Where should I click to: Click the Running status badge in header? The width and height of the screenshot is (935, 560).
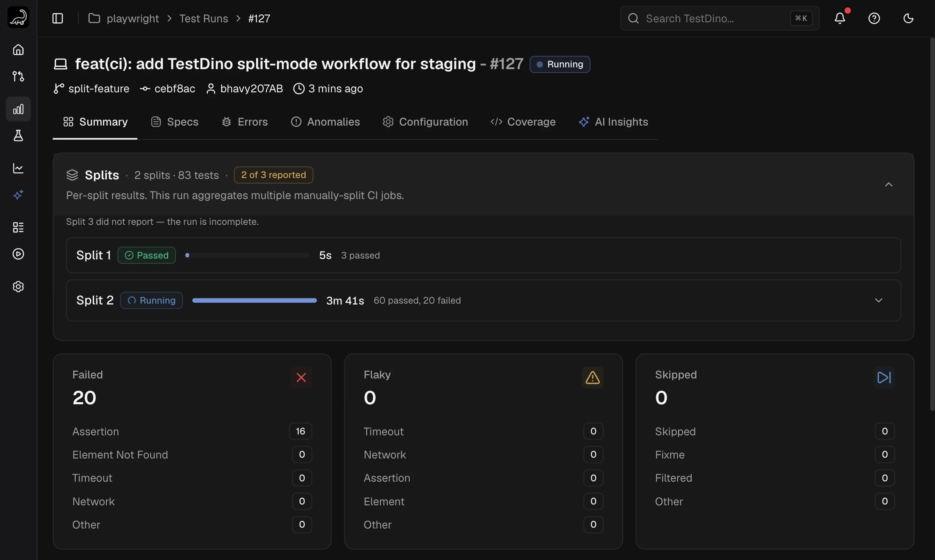(560, 64)
